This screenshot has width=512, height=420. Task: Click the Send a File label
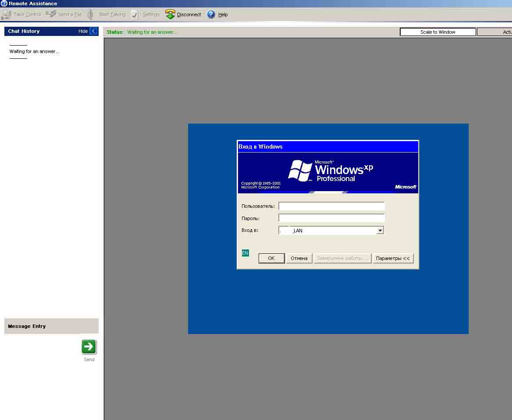pos(70,14)
